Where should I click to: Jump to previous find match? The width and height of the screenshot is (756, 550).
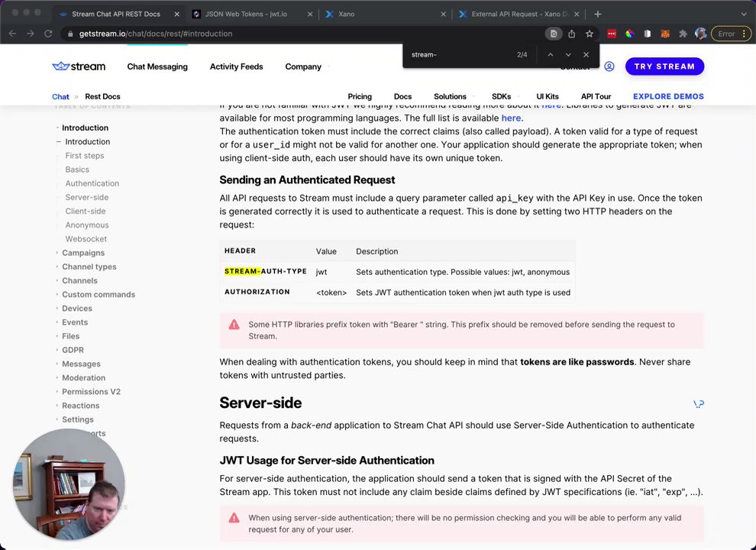(550, 54)
